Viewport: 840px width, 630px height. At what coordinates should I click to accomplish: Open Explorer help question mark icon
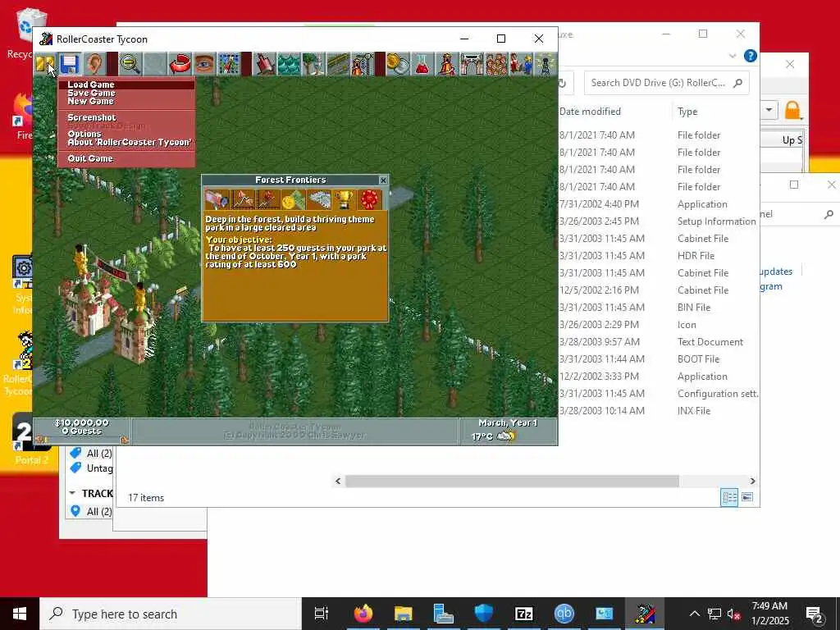[751, 56]
